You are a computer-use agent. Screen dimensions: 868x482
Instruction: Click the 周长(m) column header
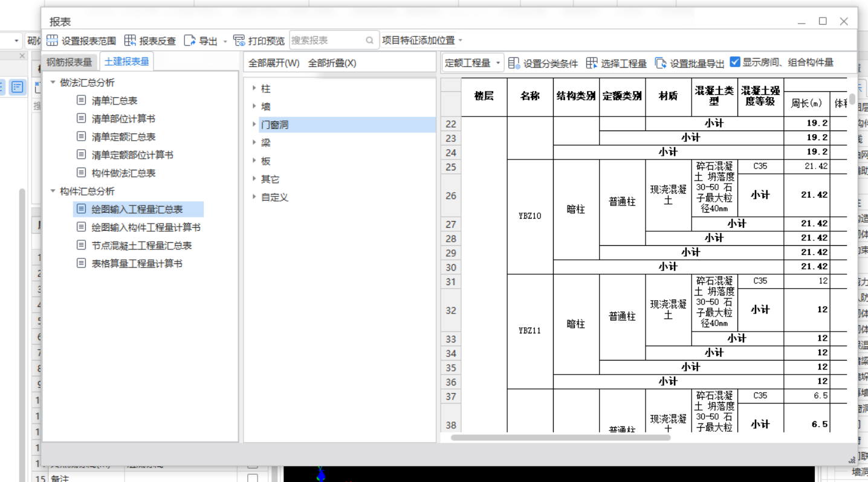coord(807,104)
